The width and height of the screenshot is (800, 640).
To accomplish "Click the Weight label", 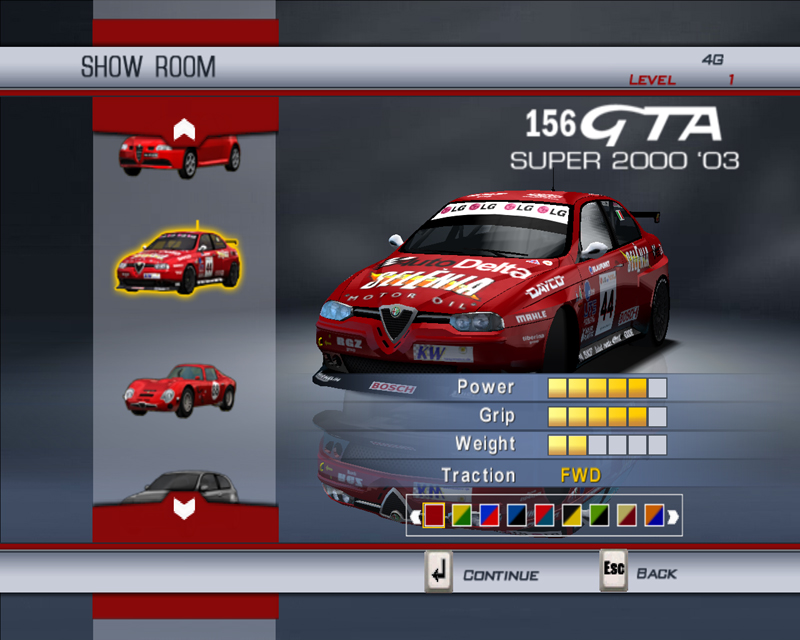I will click(485, 444).
